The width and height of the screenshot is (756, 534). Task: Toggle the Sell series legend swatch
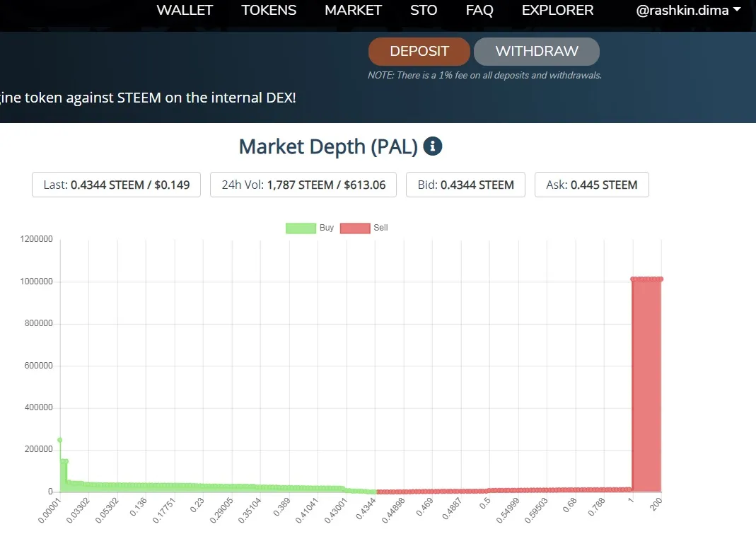[x=355, y=228]
